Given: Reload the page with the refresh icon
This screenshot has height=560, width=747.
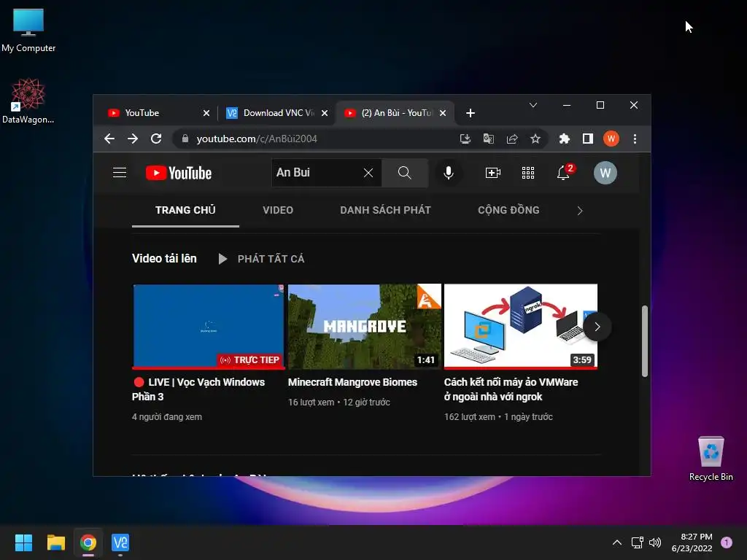Looking at the screenshot, I should click(156, 139).
